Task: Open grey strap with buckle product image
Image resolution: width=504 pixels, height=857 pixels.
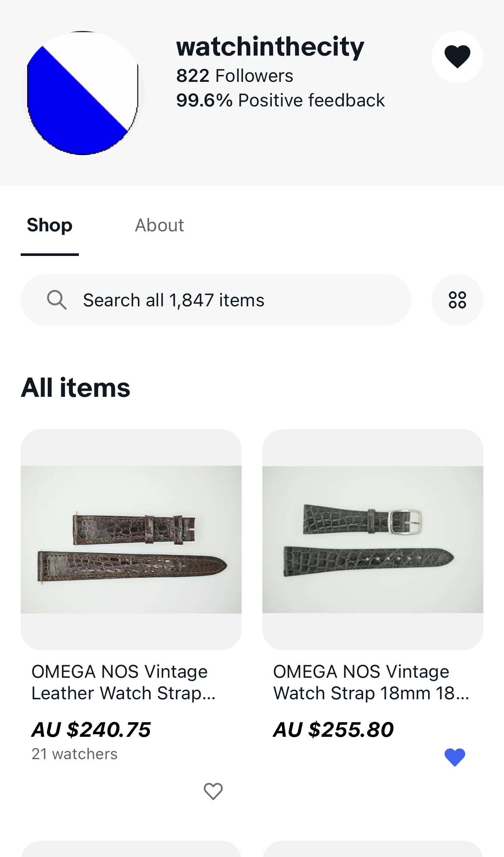Action: 373,539
